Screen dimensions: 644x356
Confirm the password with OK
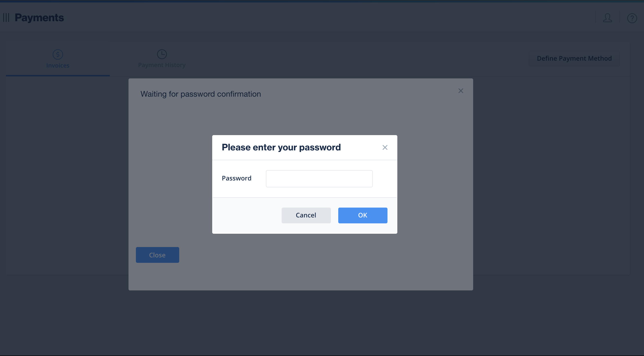363,215
